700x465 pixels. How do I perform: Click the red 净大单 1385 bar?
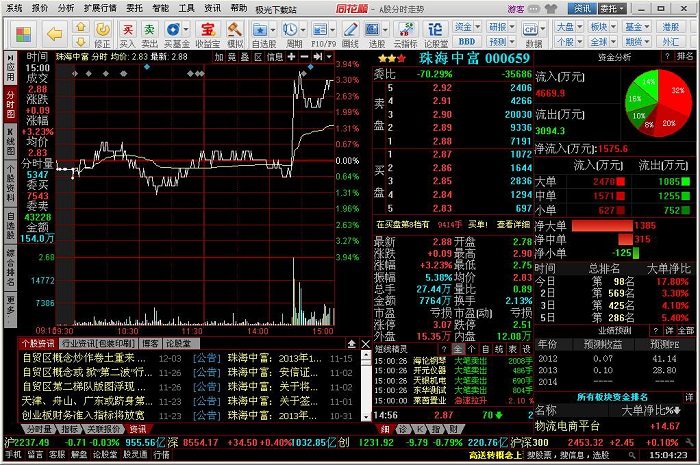tap(602, 225)
